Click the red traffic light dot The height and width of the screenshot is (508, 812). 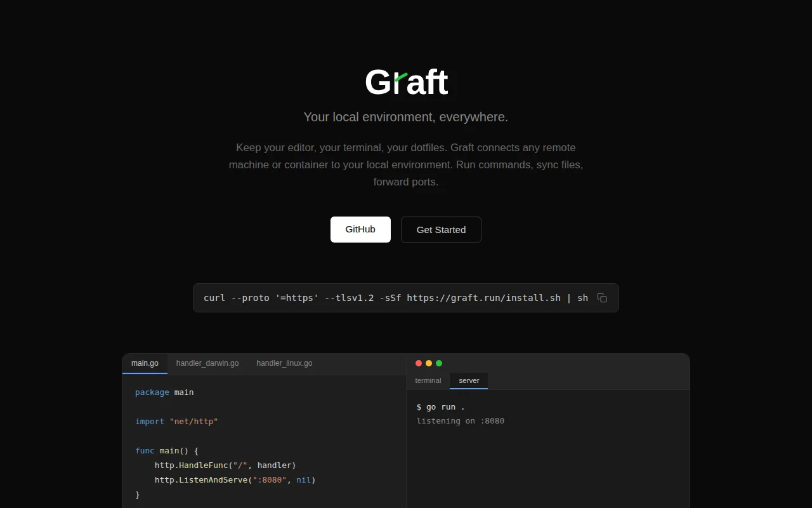[x=419, y=363]
